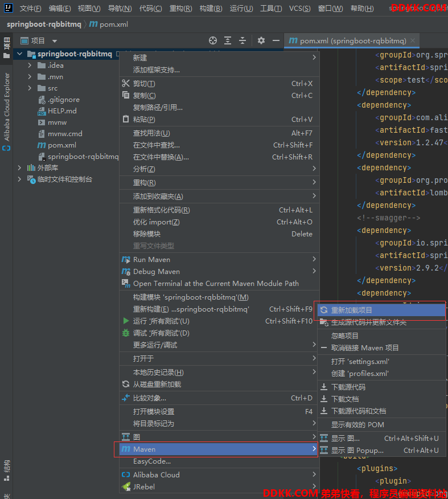Click the download sources arrow icon
This screenshot has height=499, width=448.
pyautogui.click(x=324, y=387)
